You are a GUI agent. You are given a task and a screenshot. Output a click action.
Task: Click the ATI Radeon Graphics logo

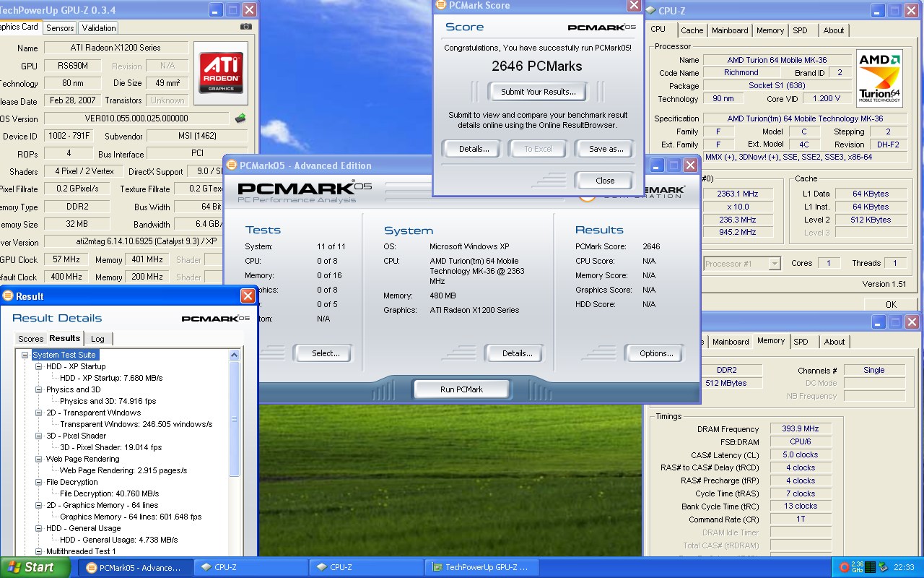click(x=221, y=73)
